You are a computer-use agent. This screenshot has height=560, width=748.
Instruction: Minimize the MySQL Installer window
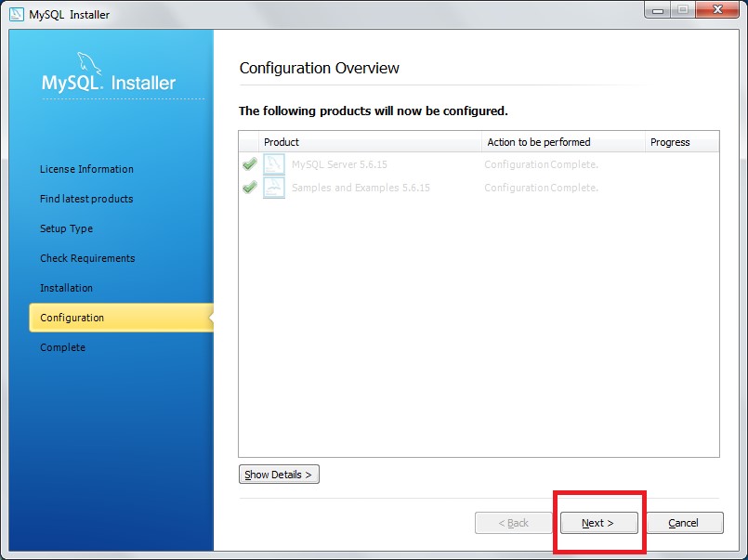(658, 9)
